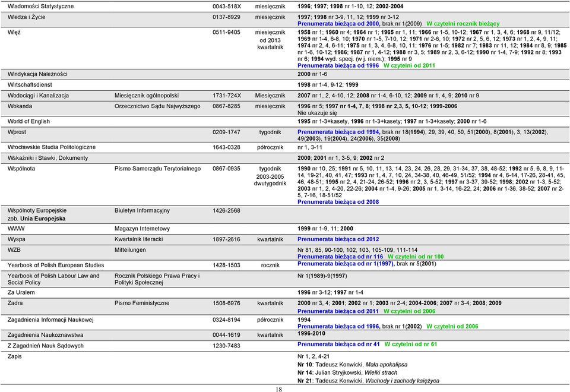Select subtitle Orzecznictwo Sądu Najwyższego

point(157,106)
